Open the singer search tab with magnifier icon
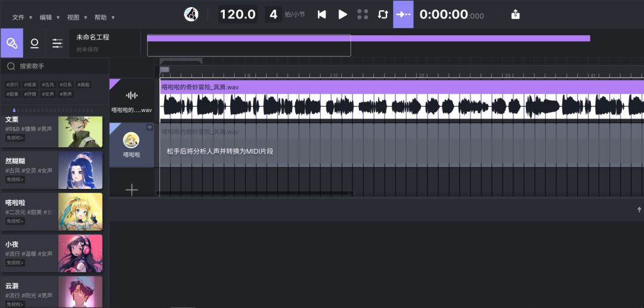Screen dimensions: 644x308 tap(11, 43)
